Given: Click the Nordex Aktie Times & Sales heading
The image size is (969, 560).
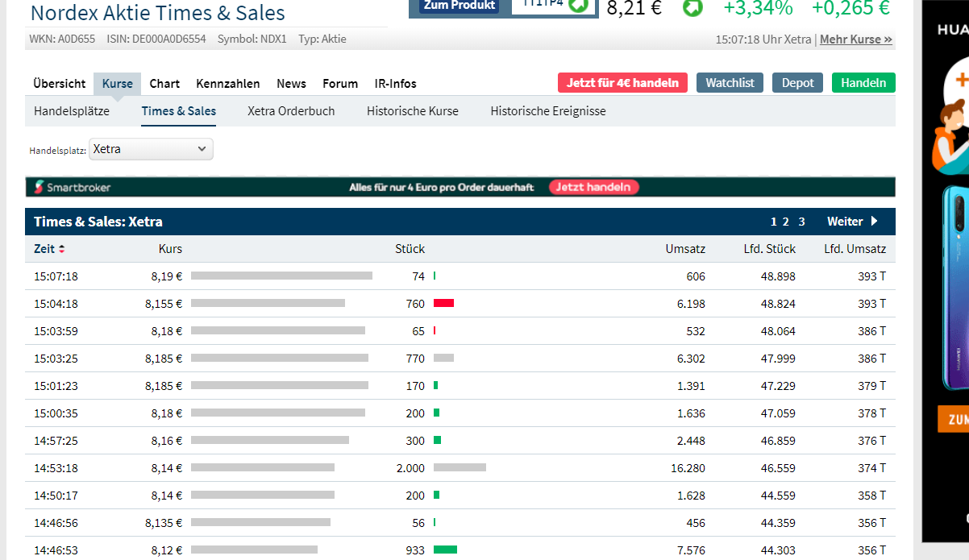Looking at the screenshot, I should click(x=158, y=13).
